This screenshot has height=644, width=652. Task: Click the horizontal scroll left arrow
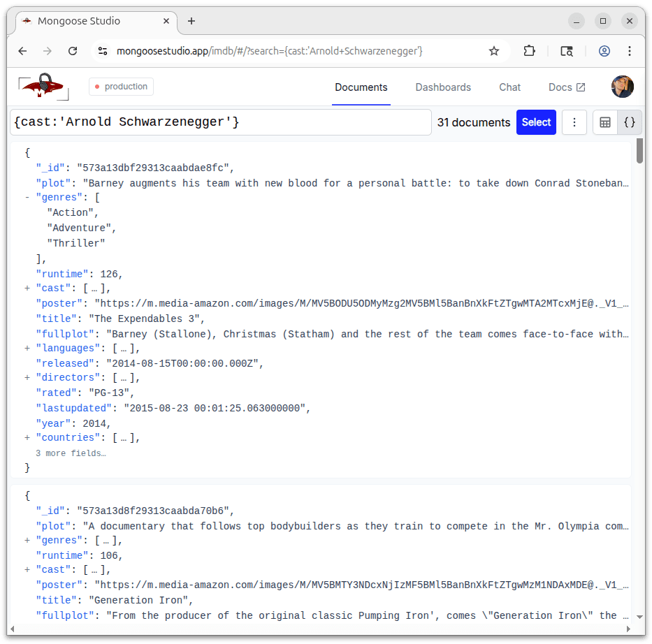[x=13, y=629]
